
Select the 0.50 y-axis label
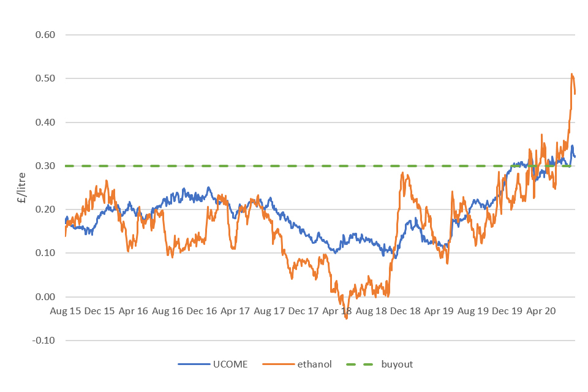pos(46,78)
